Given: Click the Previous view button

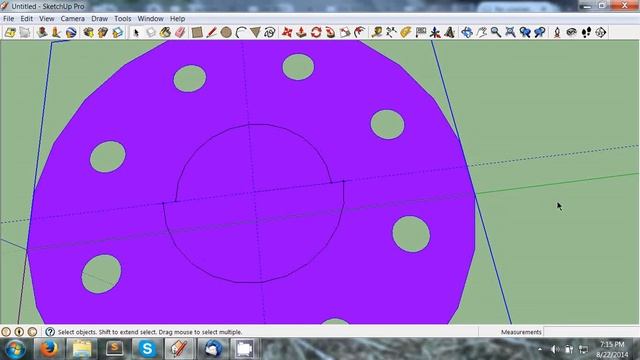Looking at the screenshot, I should [x=525, y=32].
